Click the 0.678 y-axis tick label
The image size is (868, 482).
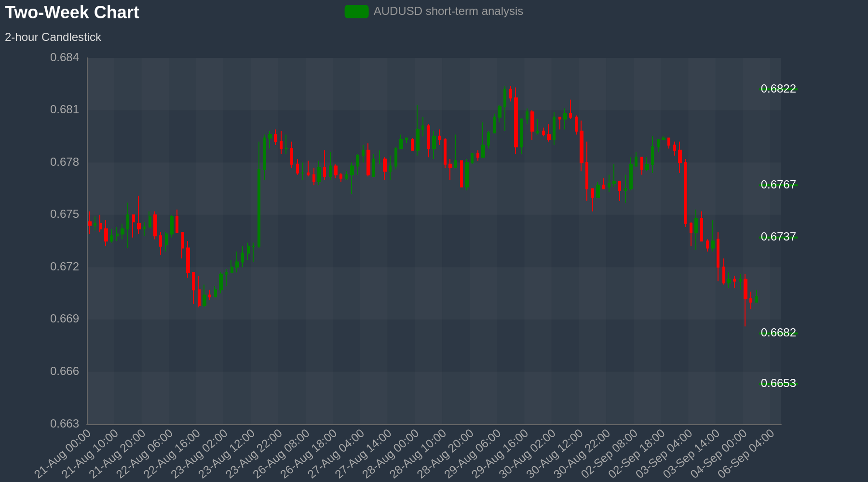click(65, 162)
